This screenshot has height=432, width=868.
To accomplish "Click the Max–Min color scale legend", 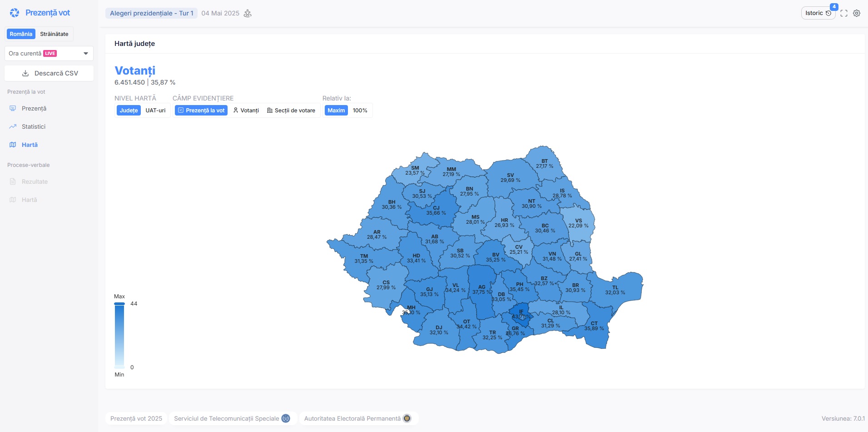I will [x=119, y=335].
